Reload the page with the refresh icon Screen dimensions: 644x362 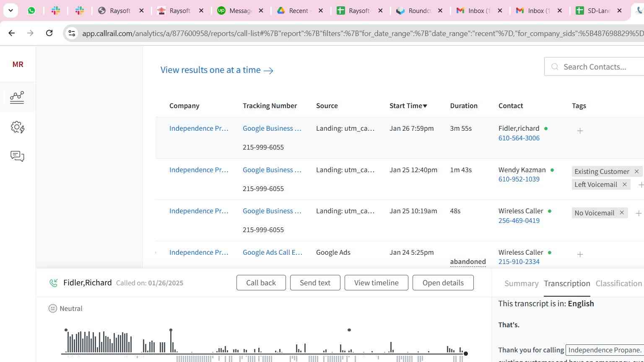click(49, 33)
